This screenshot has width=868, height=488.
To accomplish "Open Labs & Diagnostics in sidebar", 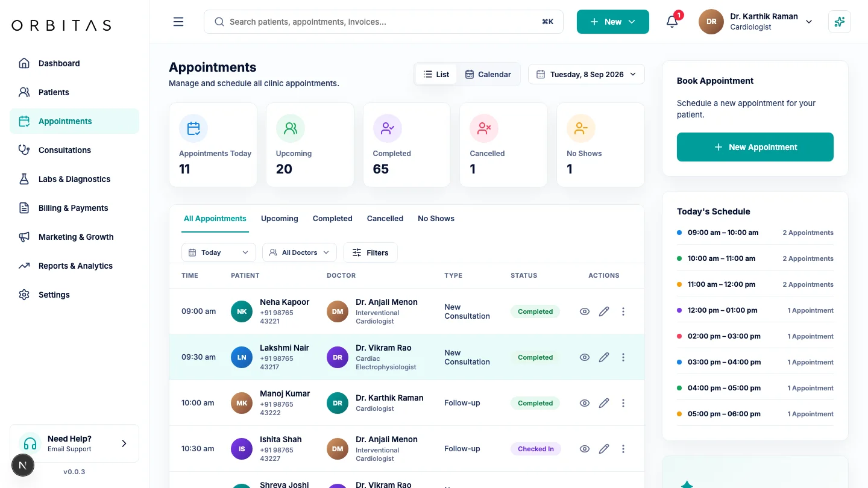I will (x=74, y=179).
